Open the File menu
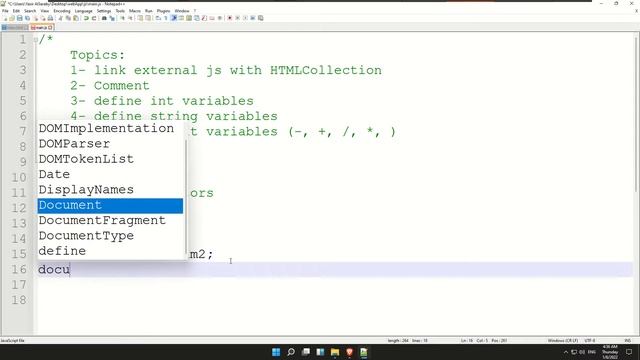Screen dimensions: 640x360 click(x=5, y=11)
